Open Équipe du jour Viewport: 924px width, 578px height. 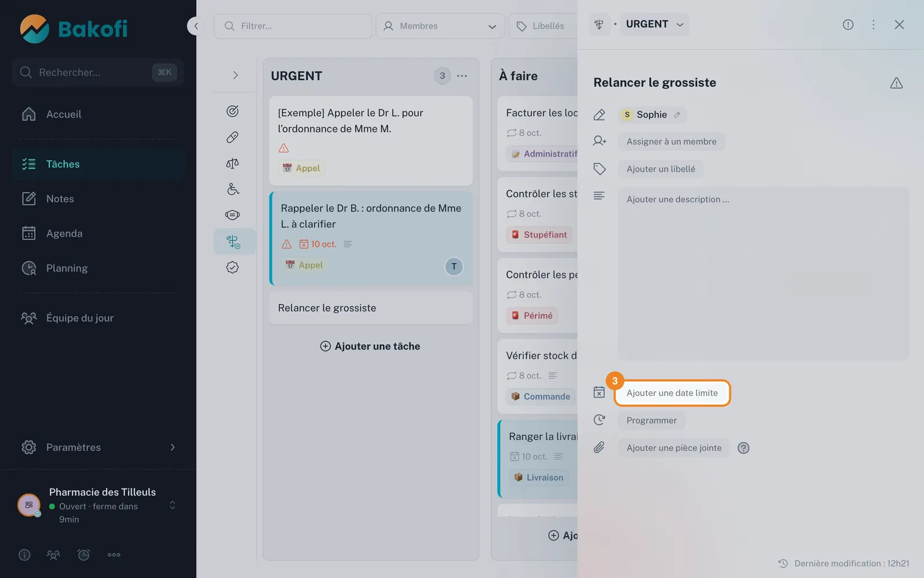[98, 318]
